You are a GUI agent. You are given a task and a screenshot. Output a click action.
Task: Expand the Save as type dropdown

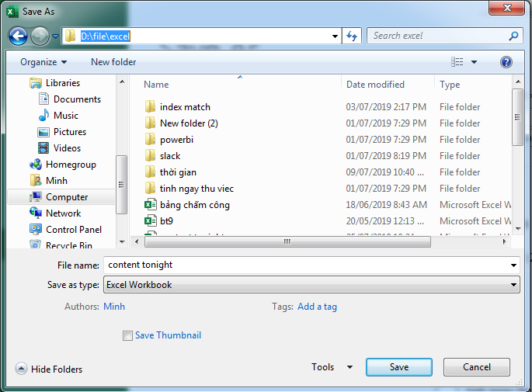pyautogui.click(x=513, y=285)
